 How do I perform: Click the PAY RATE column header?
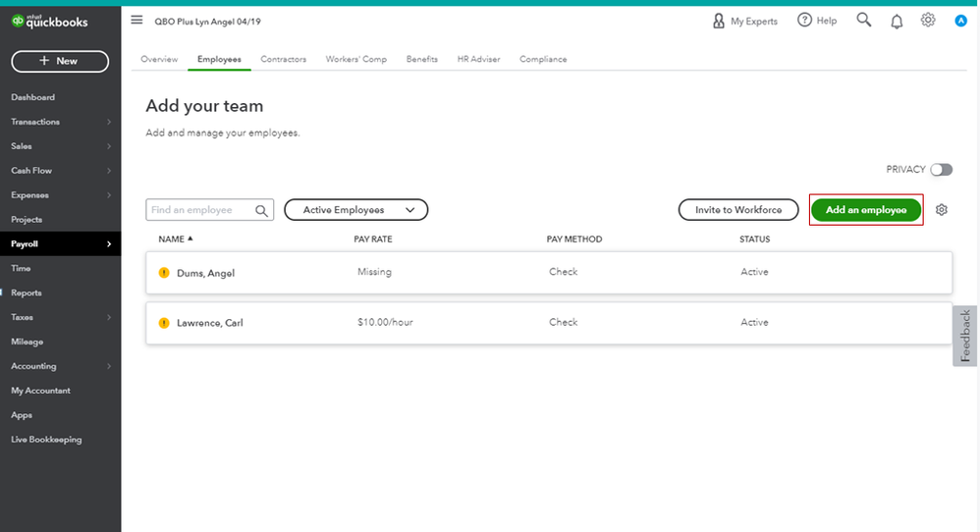373,239
